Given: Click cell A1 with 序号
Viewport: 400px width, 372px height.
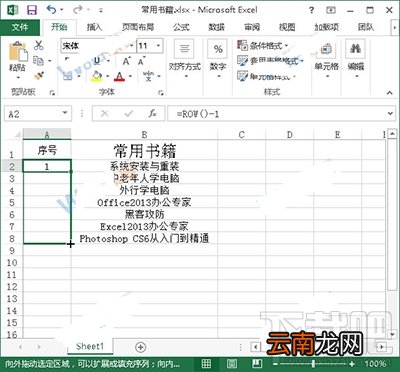Looking at the screenshot, I should [47, 150].
